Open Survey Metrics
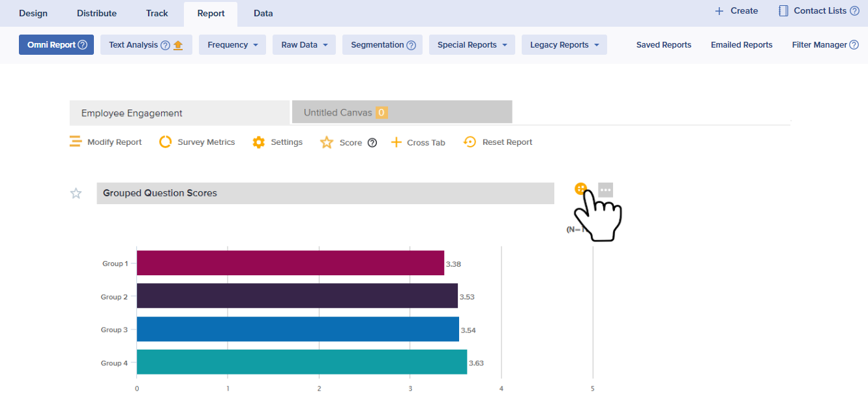 pyautogui.click(x=198, y=142)
